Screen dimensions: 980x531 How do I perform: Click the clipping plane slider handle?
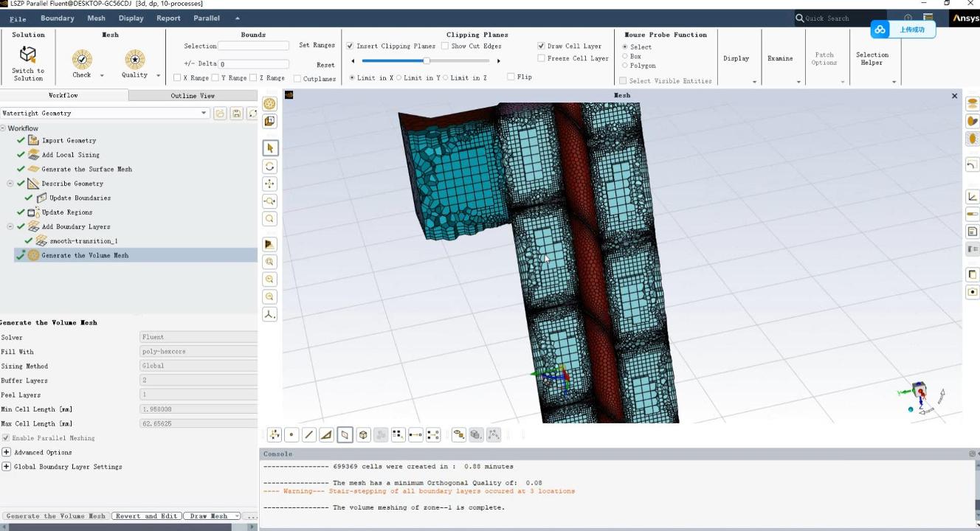coord(426,60)
